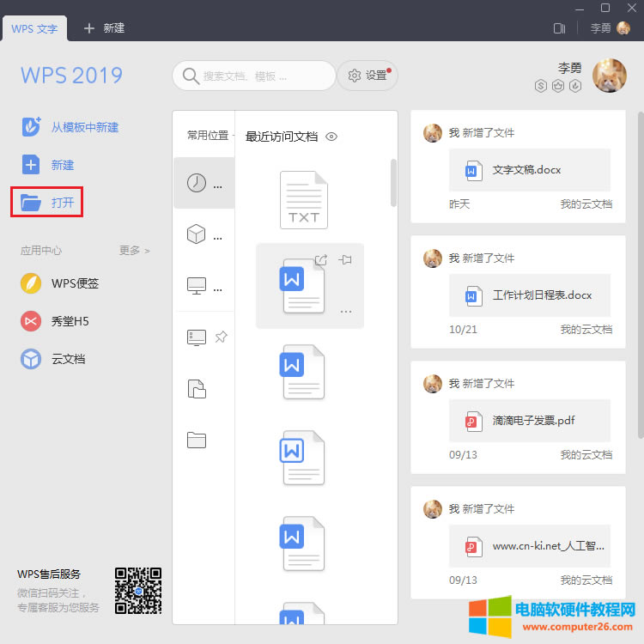Click 从模板中新建 text link

pos(85,127)
